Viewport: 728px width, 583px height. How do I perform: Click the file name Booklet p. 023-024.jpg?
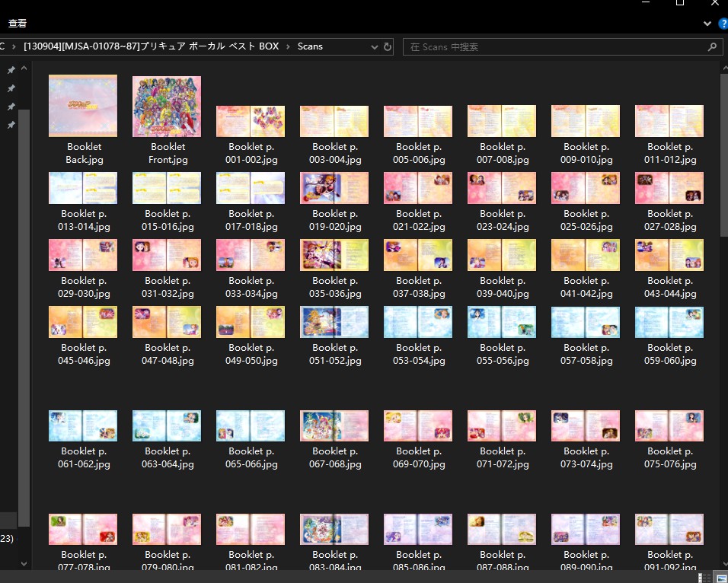pos(503,220)
